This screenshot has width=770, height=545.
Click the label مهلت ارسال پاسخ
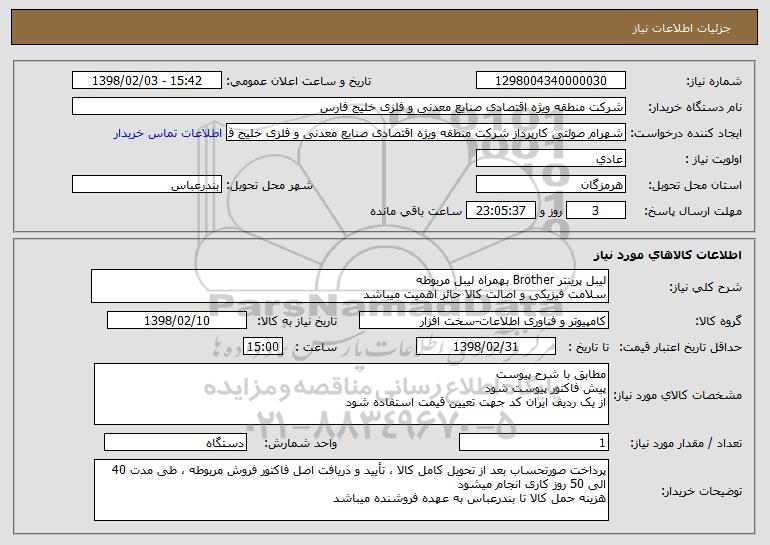pos(693,211)
